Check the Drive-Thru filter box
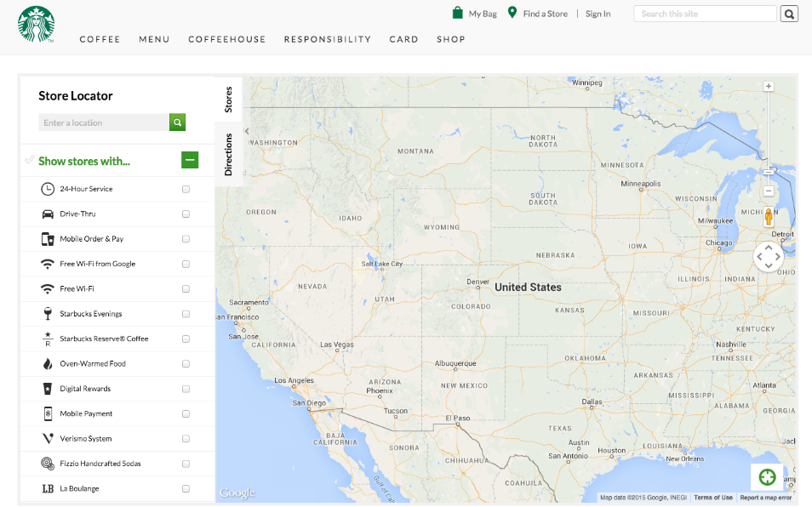This screenshot has height=507, width=812. click(186, 214)
